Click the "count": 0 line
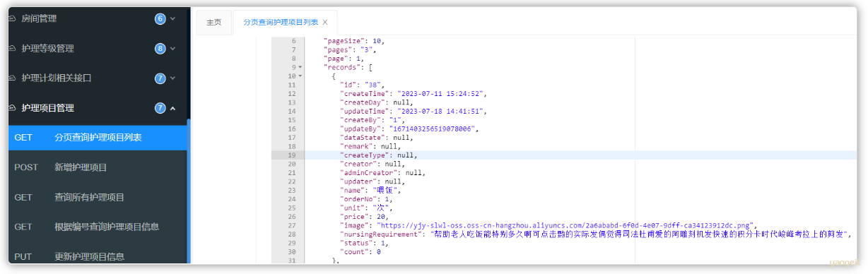The width and height of the screenshot is (868, 274). [x=360, y=251]
